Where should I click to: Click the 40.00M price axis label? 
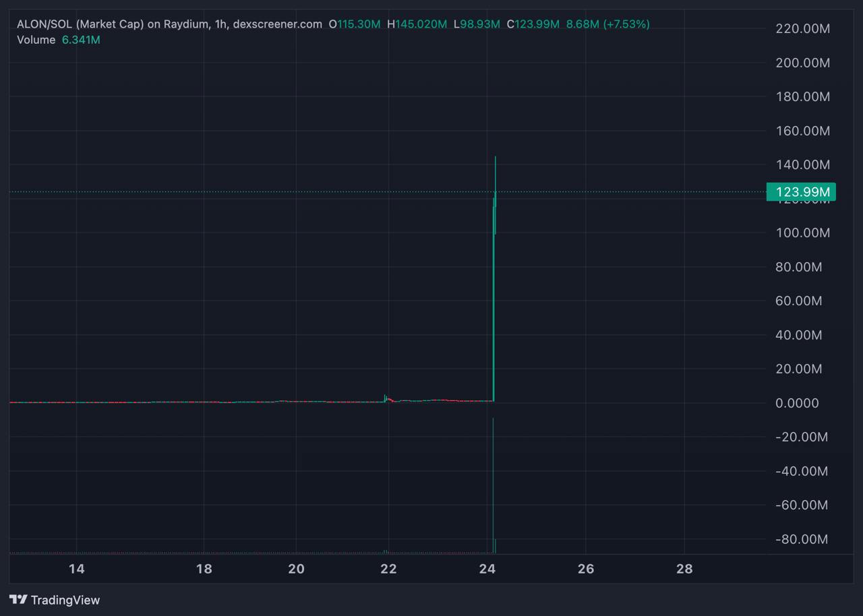(799, 335)
